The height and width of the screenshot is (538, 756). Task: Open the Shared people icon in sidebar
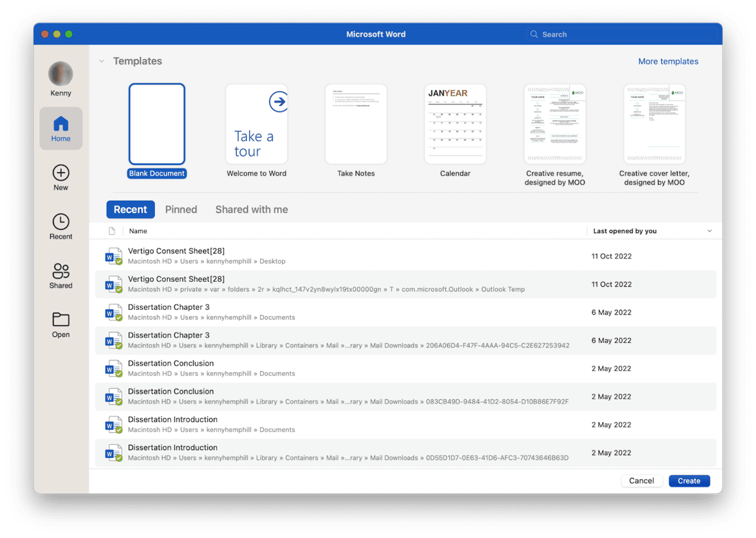click(61, 271)
